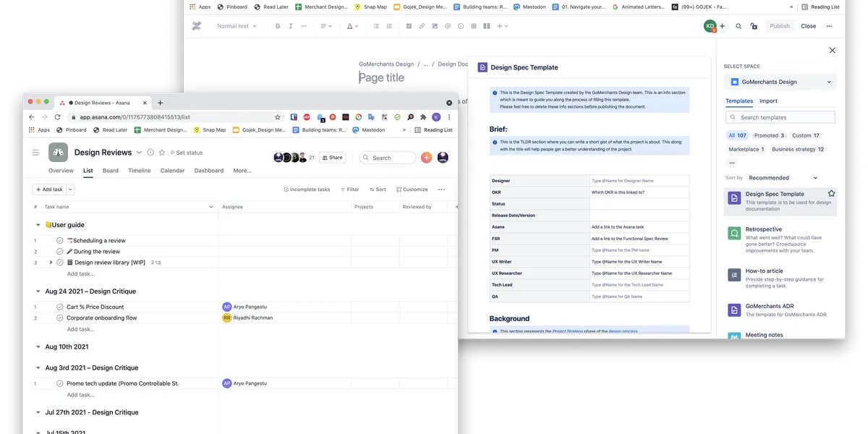Collapse Aug 24 2021 Design Critique section
The image size is (868, 434).
tap(38, 292)
